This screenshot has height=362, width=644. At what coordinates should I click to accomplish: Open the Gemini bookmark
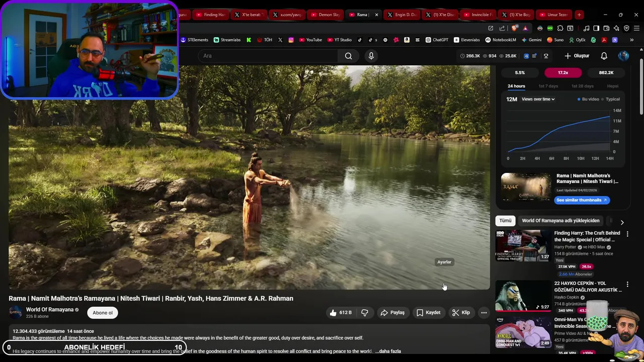coord(532,40)
